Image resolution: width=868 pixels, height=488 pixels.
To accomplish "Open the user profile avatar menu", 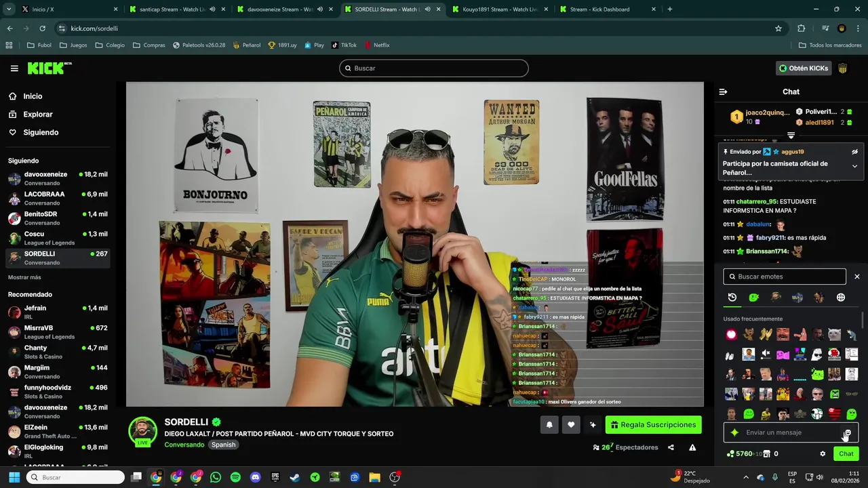I will 843,68.
